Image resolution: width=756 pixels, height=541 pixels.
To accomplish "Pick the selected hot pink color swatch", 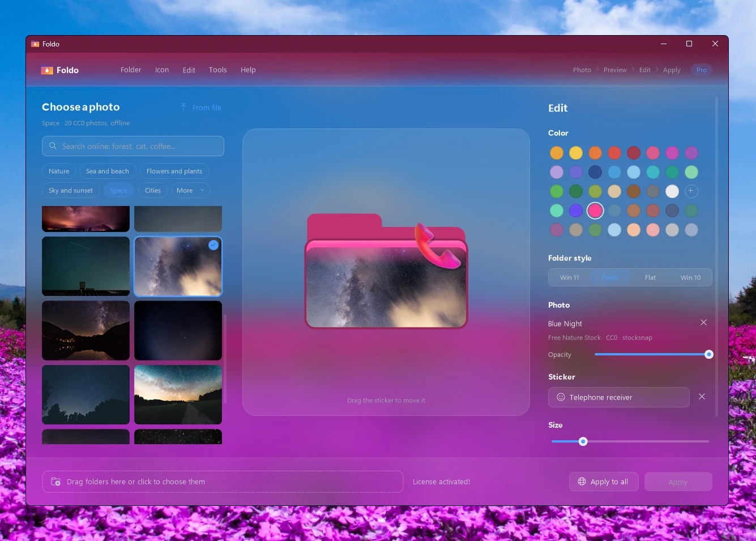I will 595,211.
